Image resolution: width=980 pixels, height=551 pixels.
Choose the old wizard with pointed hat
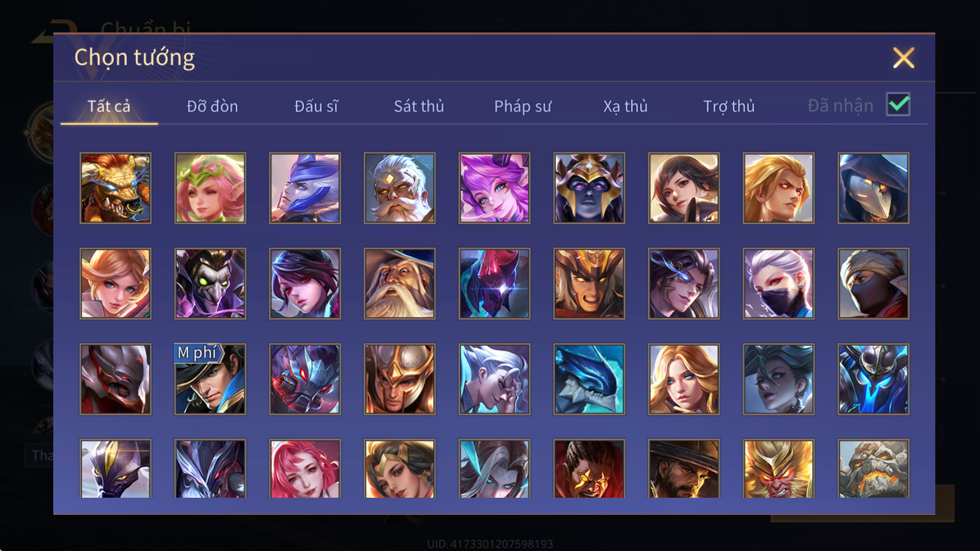tap(399, 283)
